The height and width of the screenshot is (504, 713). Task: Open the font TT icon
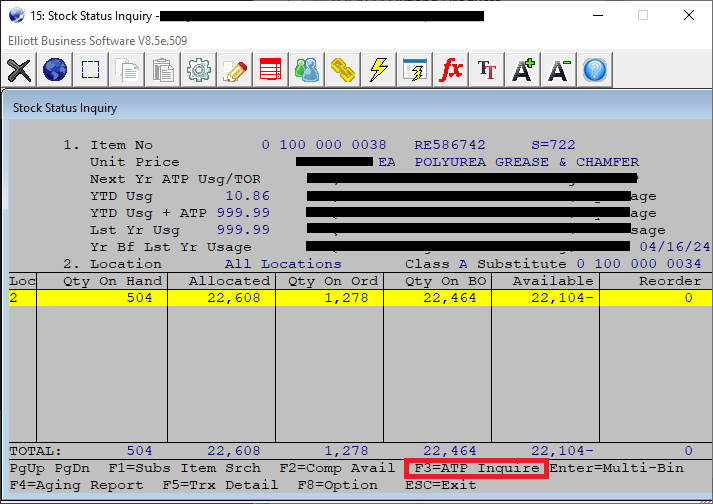coord(487,70)
